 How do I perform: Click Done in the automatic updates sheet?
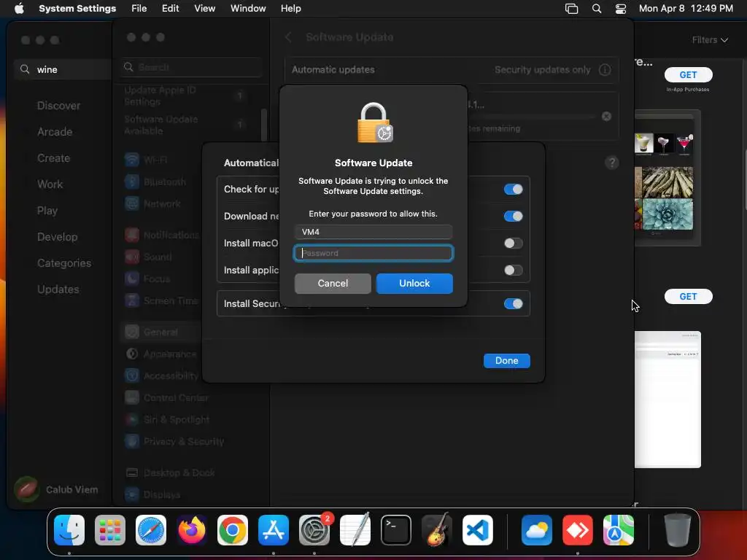(x=506, y=360)
